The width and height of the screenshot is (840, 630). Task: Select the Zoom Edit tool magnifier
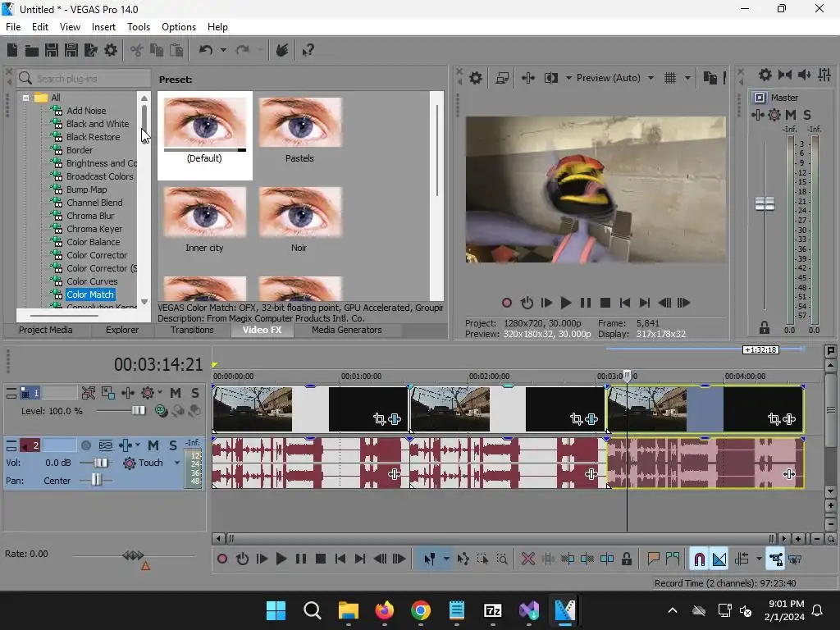tap(502, 559)
